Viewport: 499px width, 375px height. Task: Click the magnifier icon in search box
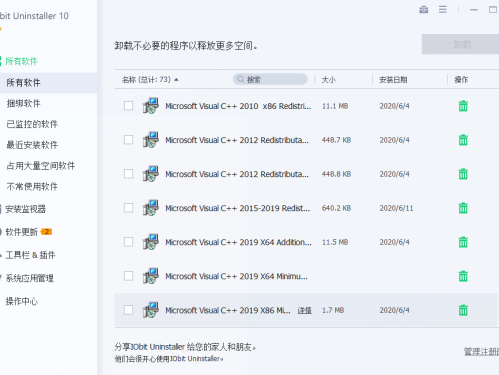click(x=240, y=79)
